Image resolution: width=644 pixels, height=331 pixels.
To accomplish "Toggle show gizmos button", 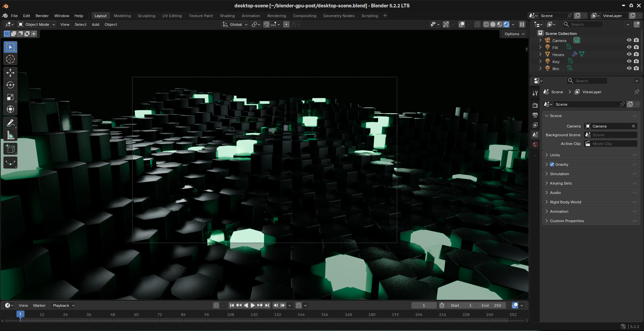I will (446, 25).
